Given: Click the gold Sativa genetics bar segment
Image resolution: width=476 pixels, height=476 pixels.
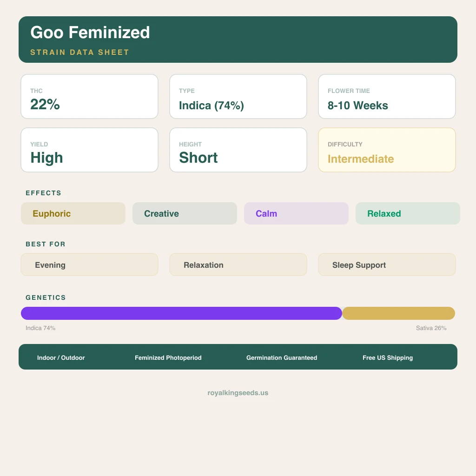Looking at the screenshot, I should [x=398, y=313].
